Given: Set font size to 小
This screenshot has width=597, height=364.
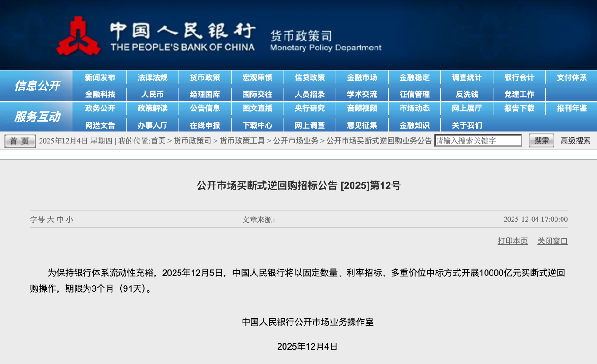Looking at the screenshot, I should pos(69,220).
